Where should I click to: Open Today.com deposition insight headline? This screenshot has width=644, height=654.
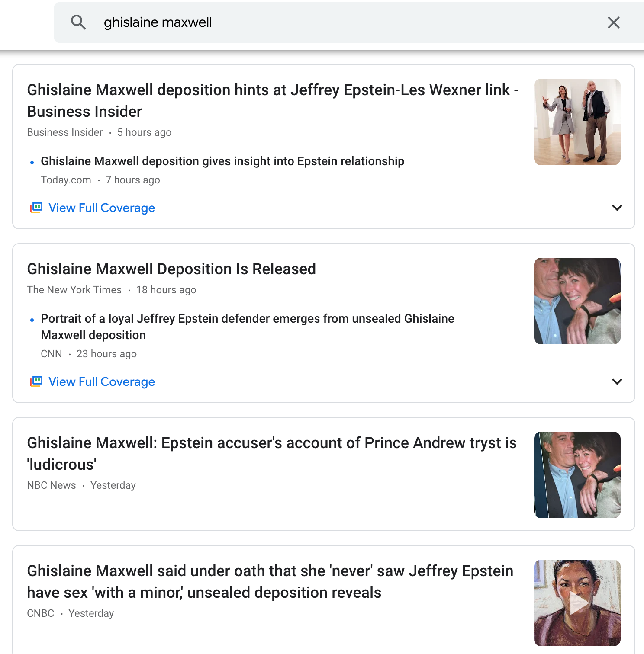[x=222, y=161]
